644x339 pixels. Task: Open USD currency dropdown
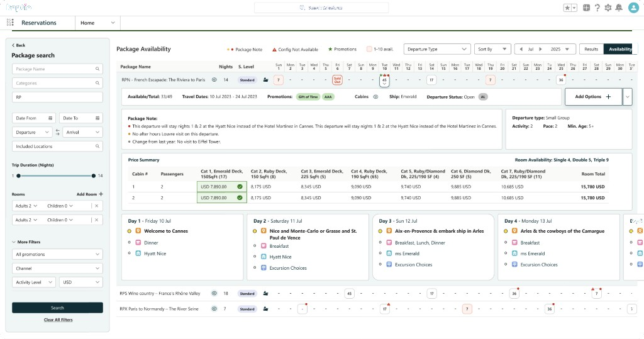coord(81,282)
